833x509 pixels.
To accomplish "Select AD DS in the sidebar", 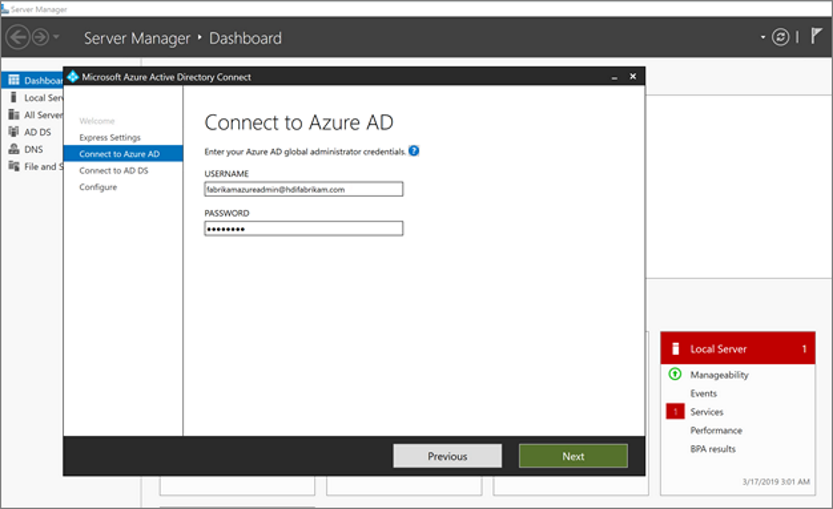I will (38, 132).
